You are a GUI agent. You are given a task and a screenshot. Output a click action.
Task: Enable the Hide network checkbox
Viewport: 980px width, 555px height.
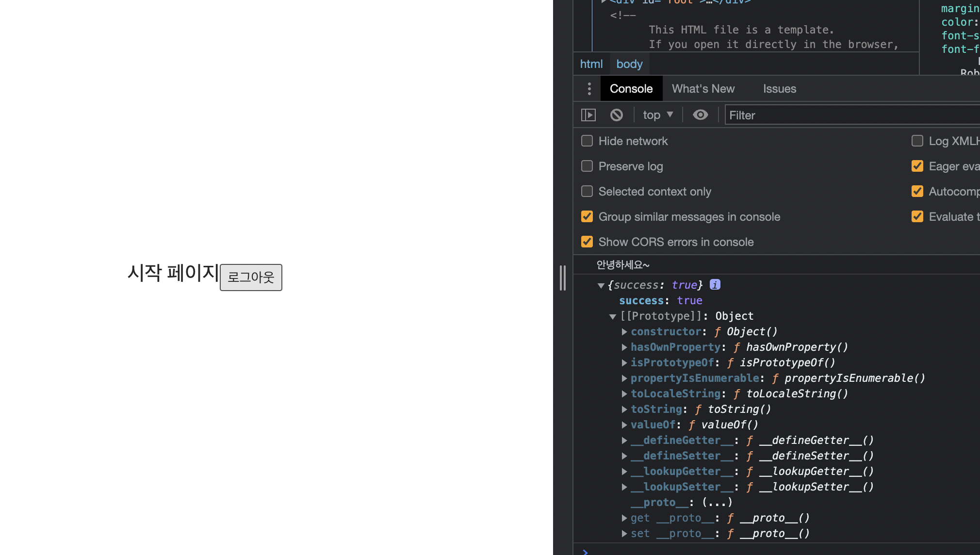(x=587, y=141)
